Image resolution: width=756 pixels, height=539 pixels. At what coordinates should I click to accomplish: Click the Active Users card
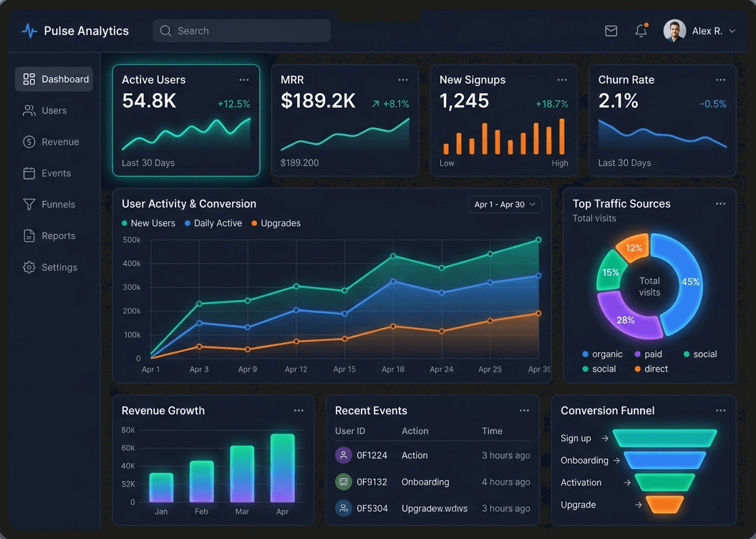[x=186, y=120]
